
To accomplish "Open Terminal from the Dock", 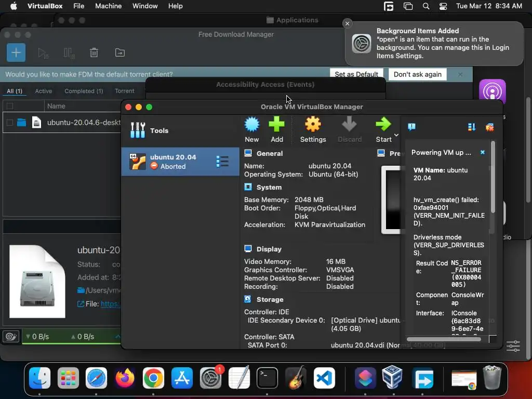I will (268, 378).
